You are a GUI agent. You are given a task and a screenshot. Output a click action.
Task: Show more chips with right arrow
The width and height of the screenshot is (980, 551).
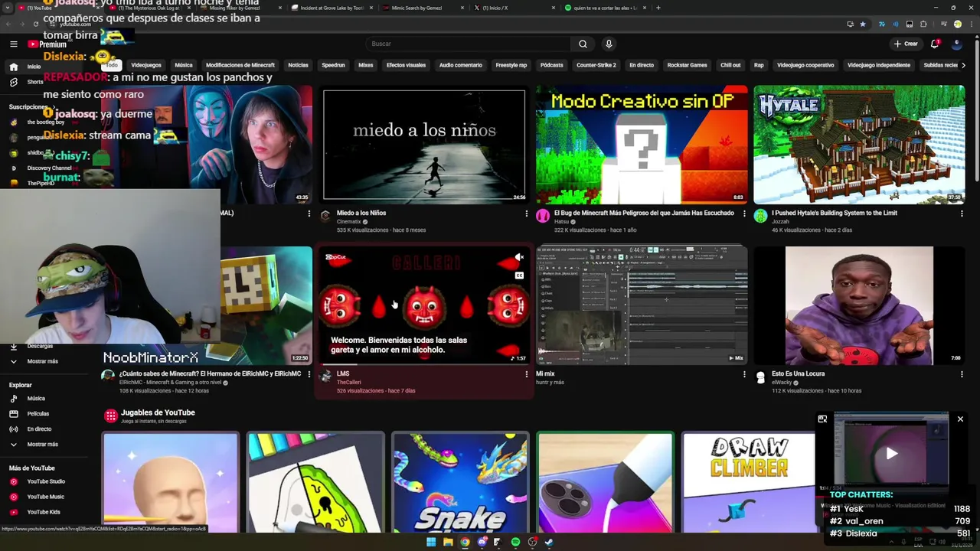[963, 65]
